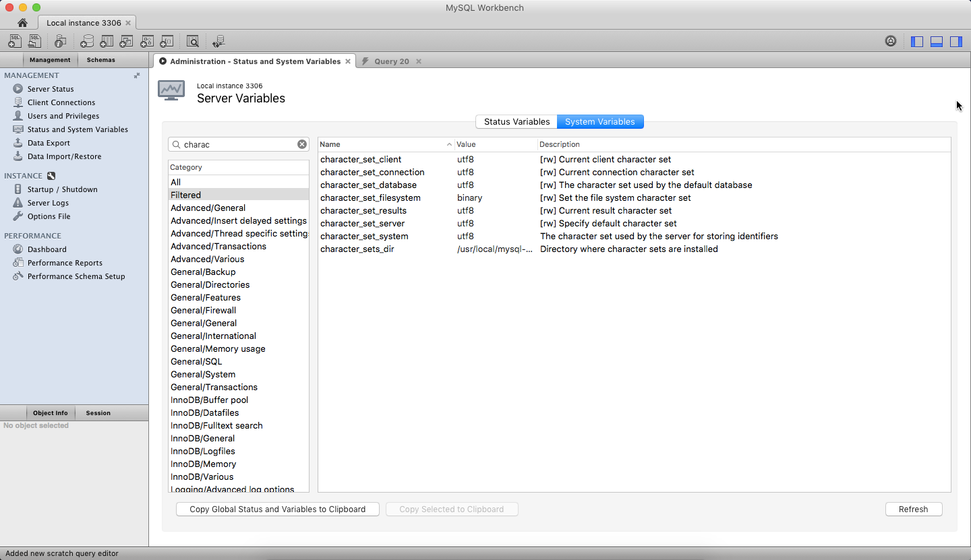Open the schema inspector icon
The width and height of the screenshot is (971, 560).
(x=60, y=41)
